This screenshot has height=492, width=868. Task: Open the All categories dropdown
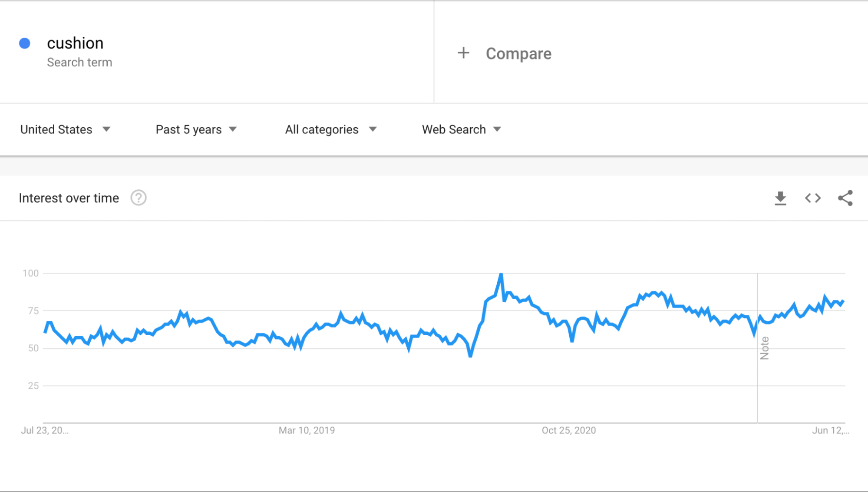pyautogui.click(x=330, y=129)
